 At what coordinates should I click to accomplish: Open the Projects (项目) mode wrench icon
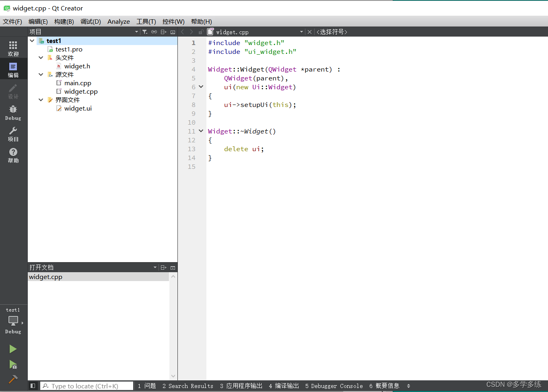point(13,134)
